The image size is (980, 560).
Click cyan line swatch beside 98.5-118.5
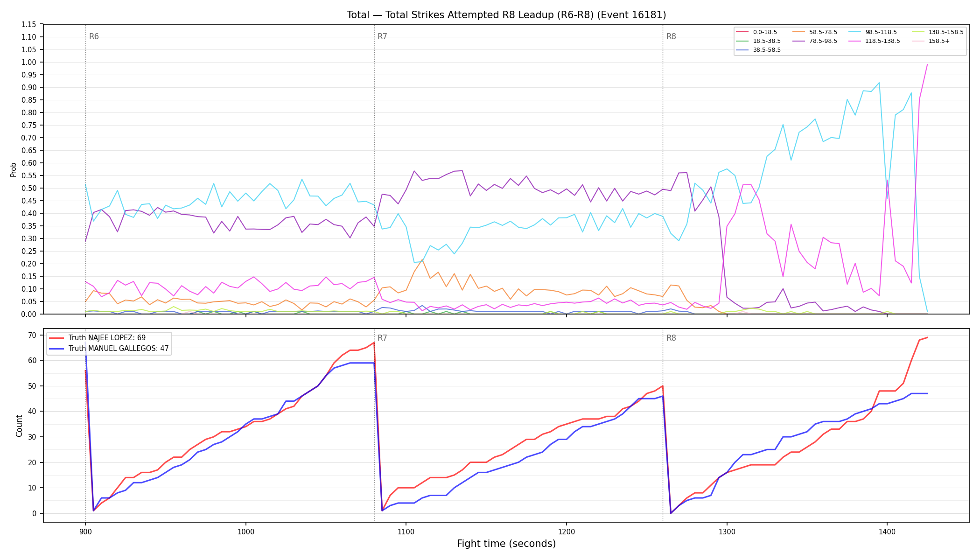tap(854, 32)
